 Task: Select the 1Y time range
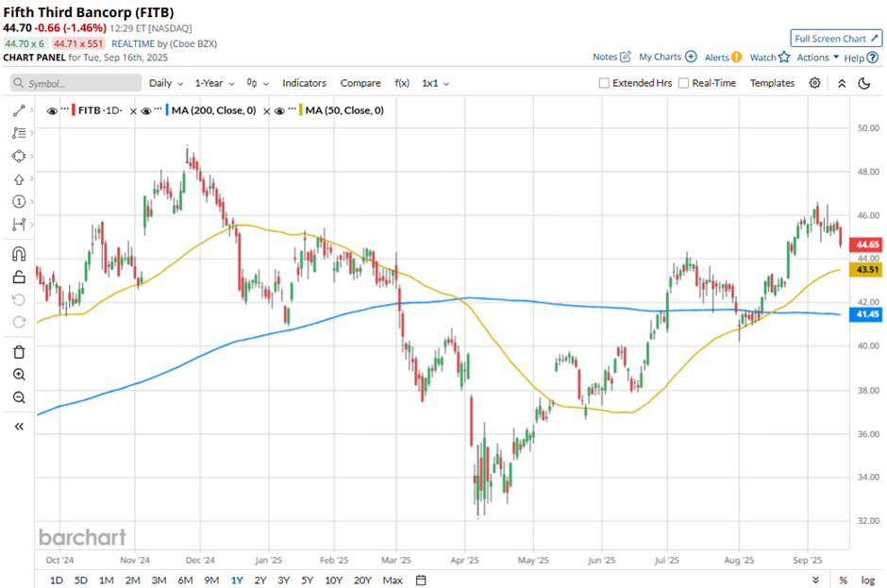(237, 580)
